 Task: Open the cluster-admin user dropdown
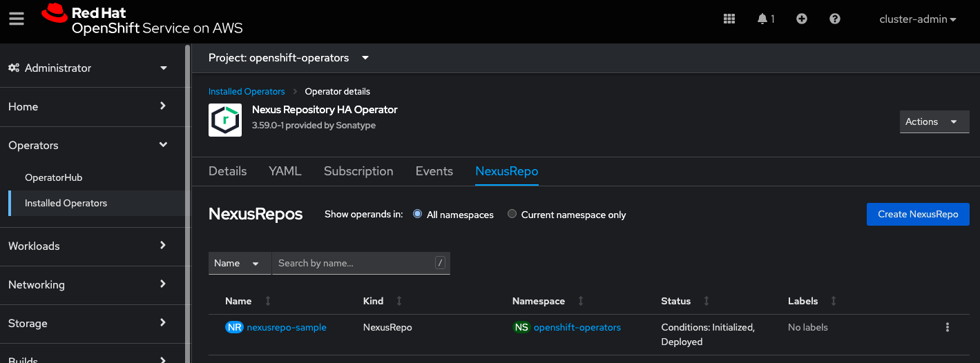918,19
